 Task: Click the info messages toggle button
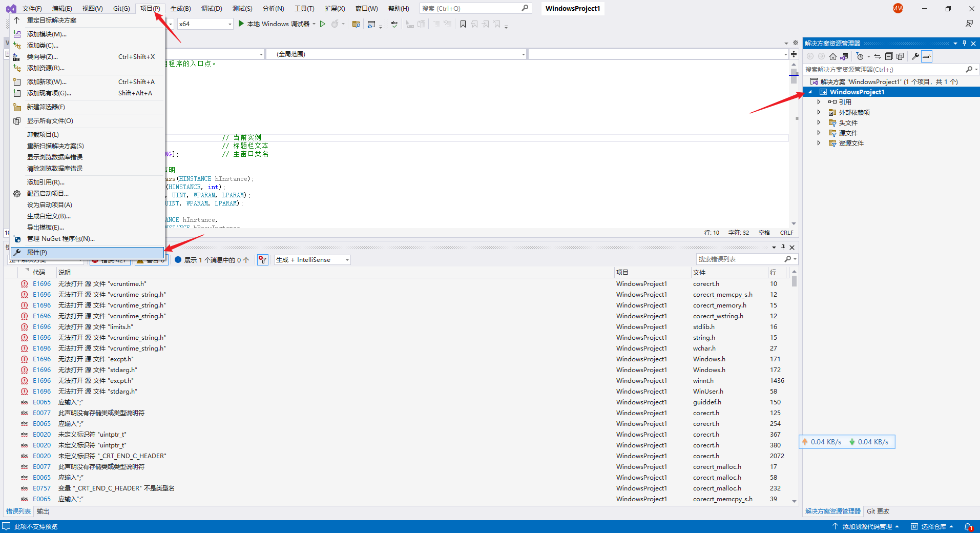(212, 260)
